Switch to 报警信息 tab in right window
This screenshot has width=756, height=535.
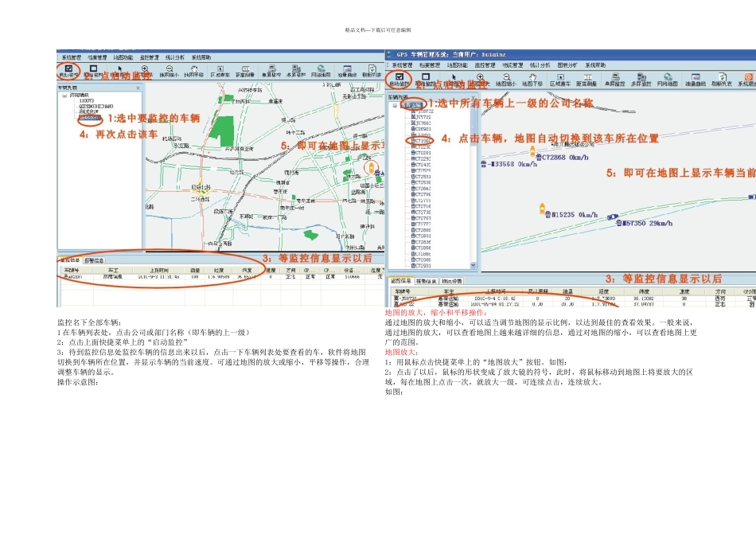click(427, 281)
